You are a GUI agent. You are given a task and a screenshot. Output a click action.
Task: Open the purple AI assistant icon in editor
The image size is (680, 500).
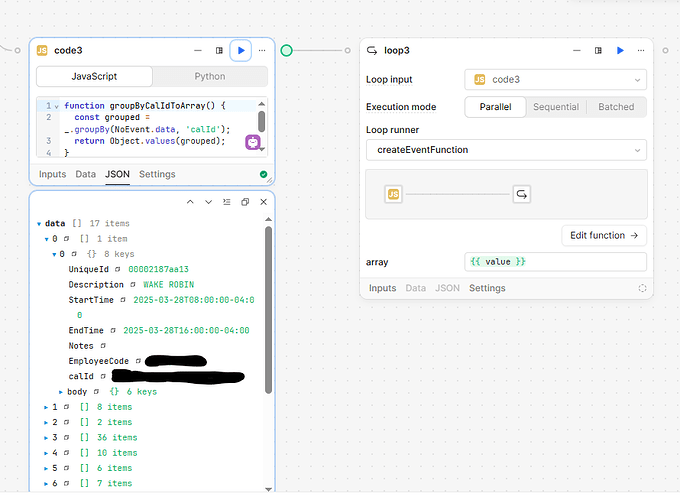[253, 142]
